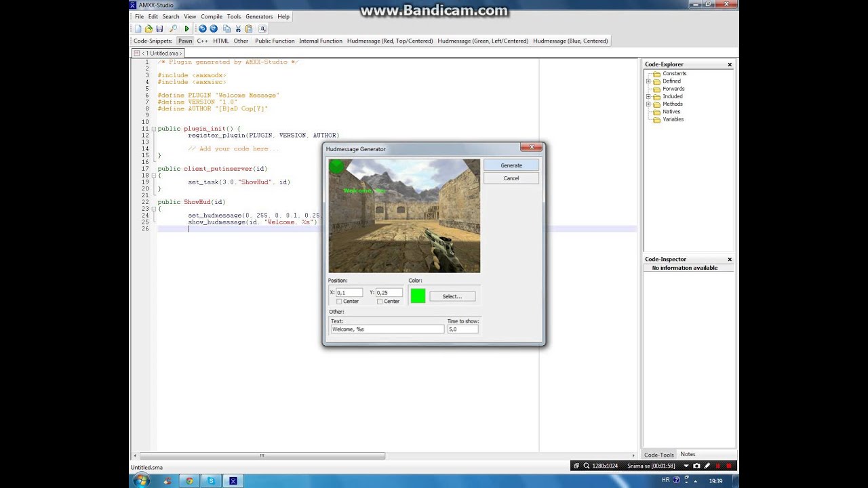Collapse the client_putinserver fold at line 18
This screenshot has height=488, width=868.
tap(153, 176)
